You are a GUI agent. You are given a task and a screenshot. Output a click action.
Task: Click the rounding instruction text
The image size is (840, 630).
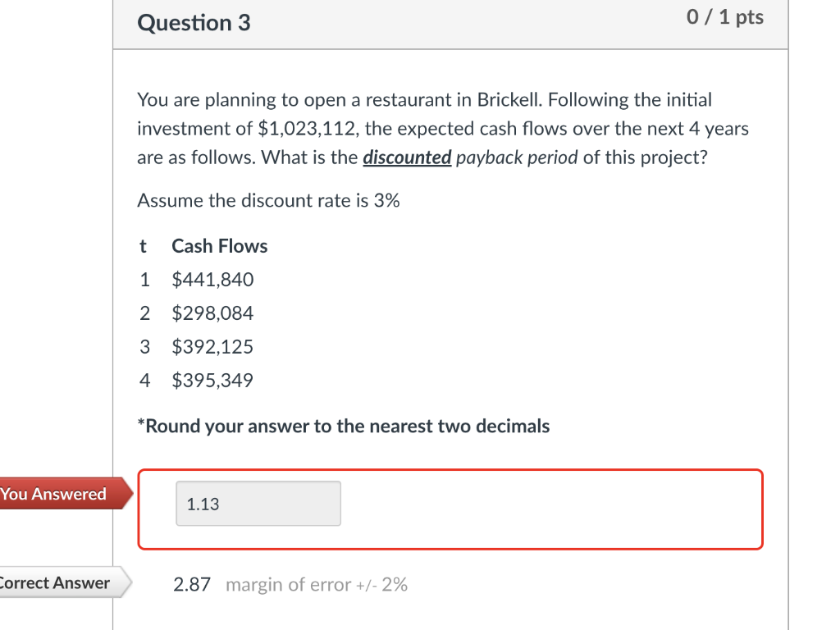[x=344, y=426]
